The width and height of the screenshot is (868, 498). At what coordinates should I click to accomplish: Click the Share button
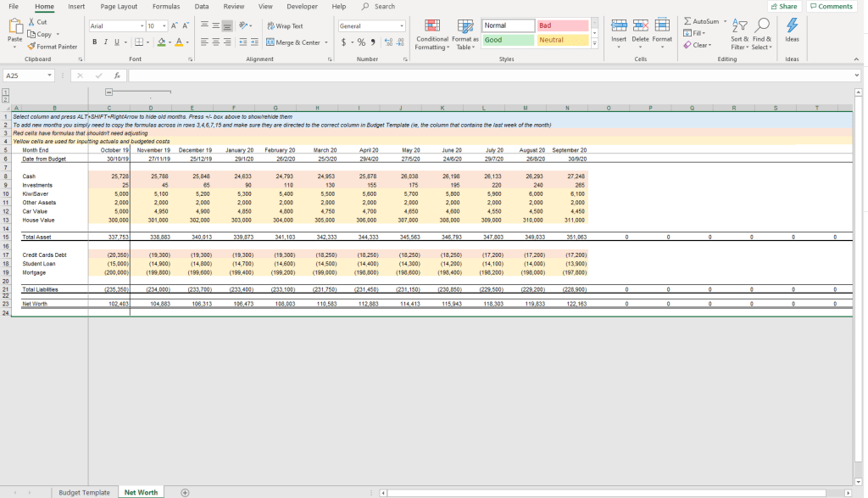pos(783,6)
